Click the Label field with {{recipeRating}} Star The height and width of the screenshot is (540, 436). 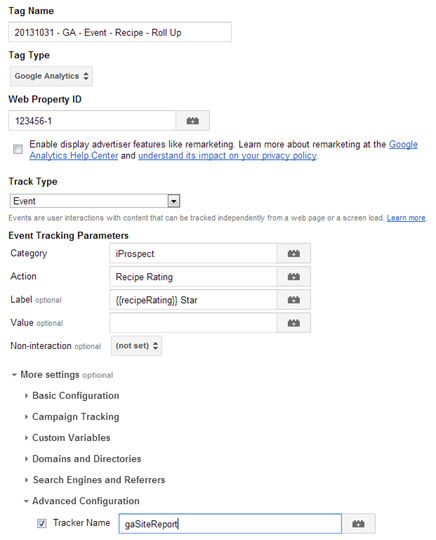(193, 300)
